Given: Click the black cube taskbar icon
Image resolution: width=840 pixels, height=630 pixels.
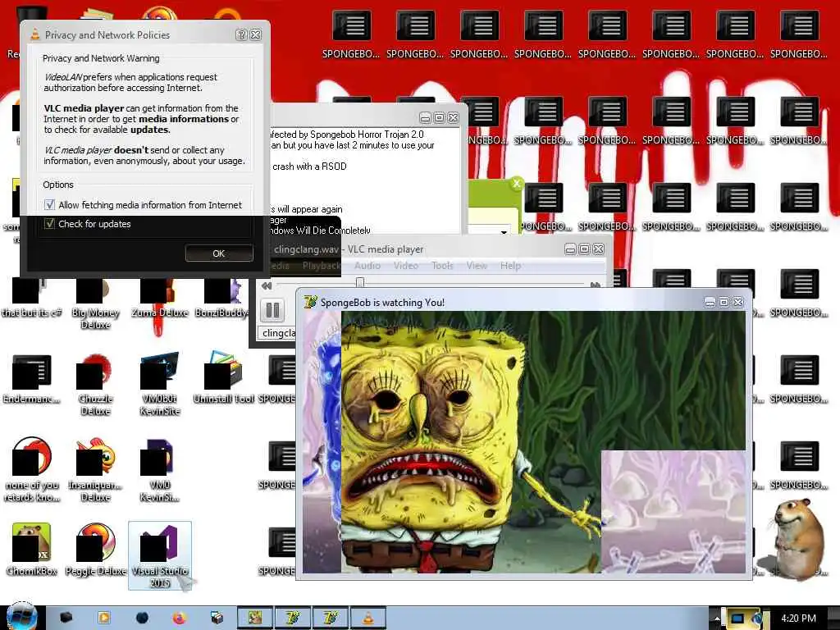Looking at the screenshot, I should tap(66, 619).
